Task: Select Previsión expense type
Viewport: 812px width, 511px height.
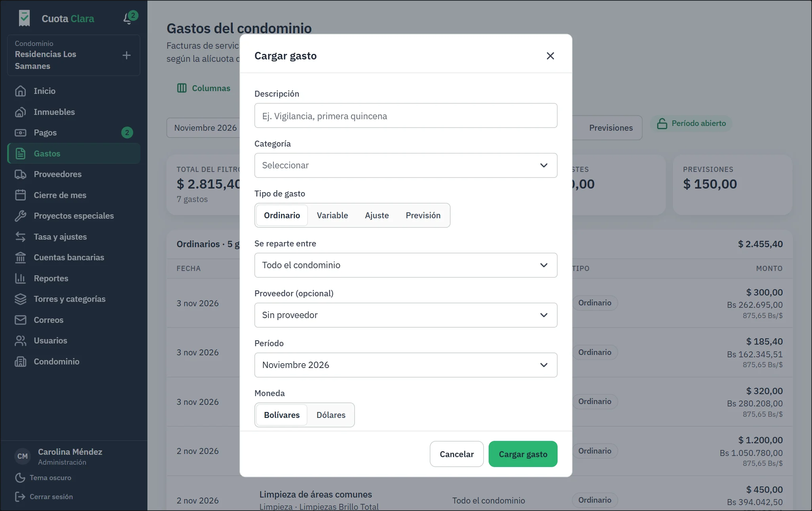Action: 423,215
